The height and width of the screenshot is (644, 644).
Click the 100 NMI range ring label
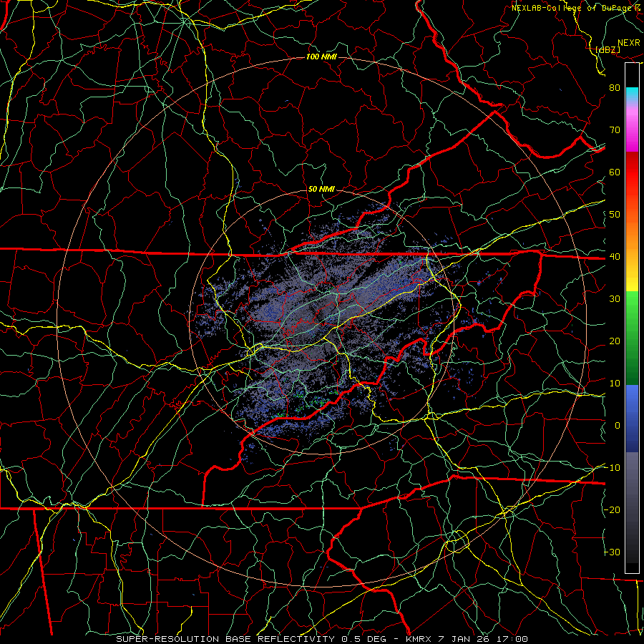point(321,57)
